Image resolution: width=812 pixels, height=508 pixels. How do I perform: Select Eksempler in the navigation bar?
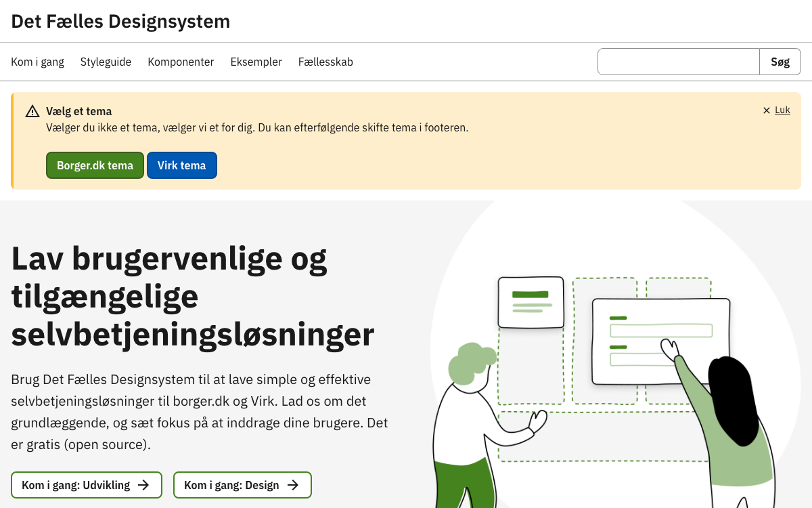(x=256, y=62)
